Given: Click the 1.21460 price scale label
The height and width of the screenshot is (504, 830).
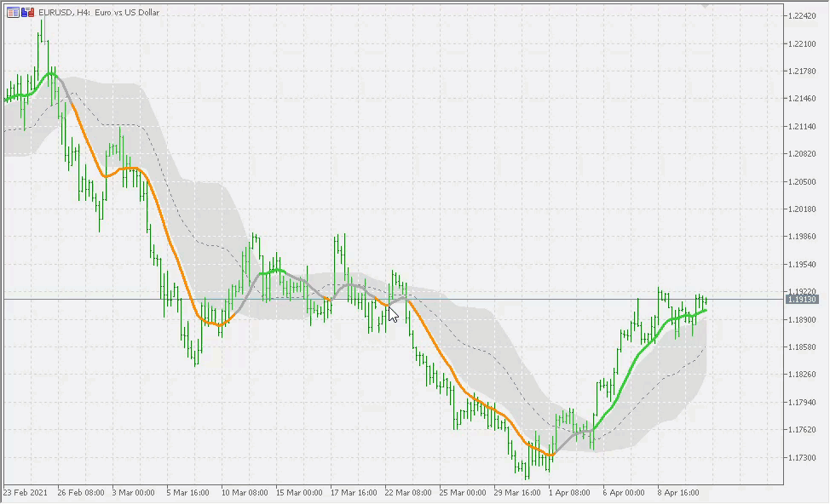Looking at the screenshot, I should point(801,99).
